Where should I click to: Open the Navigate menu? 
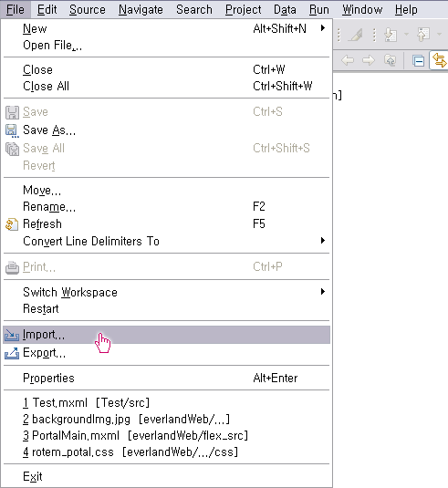141,10
